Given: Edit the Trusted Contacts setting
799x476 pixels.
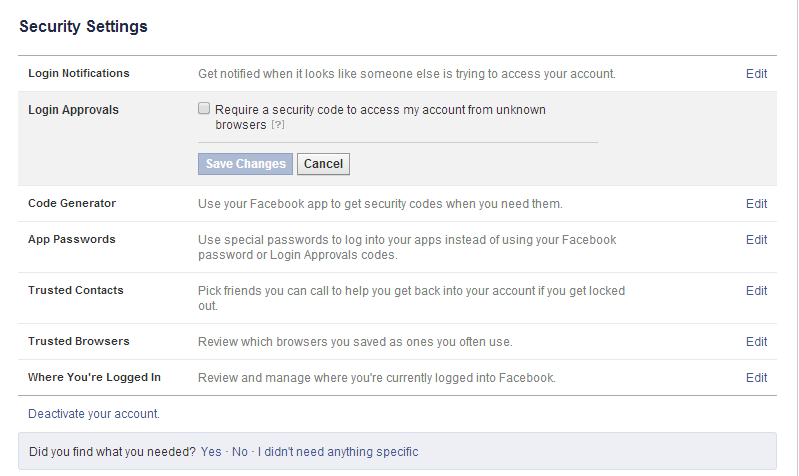Looking at the screenshot, I should (756, 291).
